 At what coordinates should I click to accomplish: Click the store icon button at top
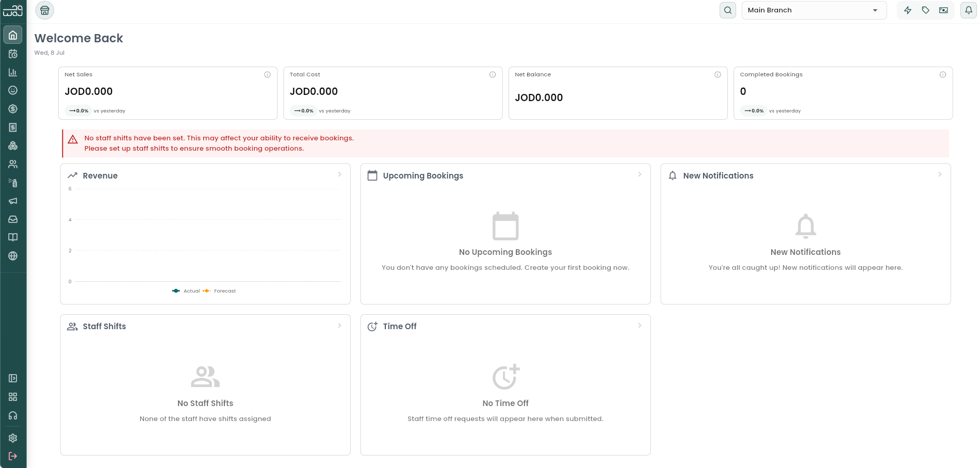pyautogui.click(x=45, y=10)
